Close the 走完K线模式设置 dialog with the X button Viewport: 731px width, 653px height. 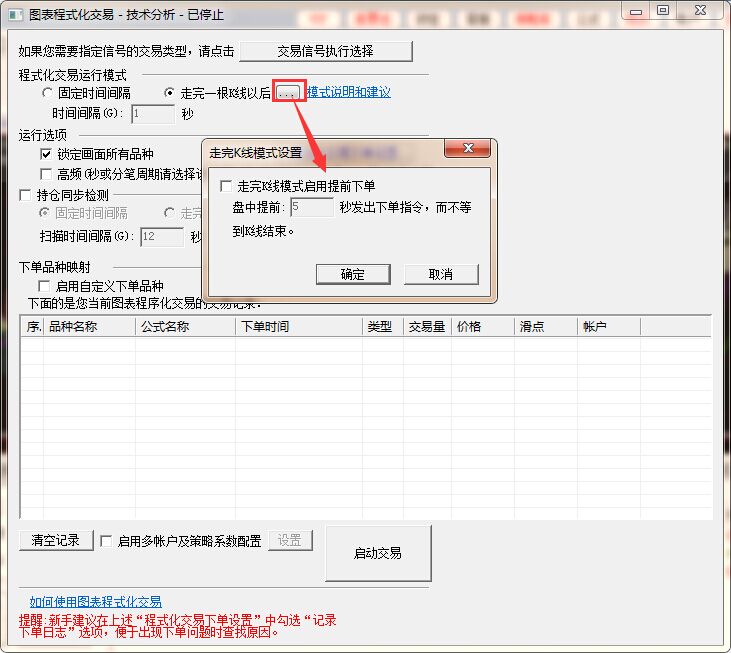coord(467,151)
